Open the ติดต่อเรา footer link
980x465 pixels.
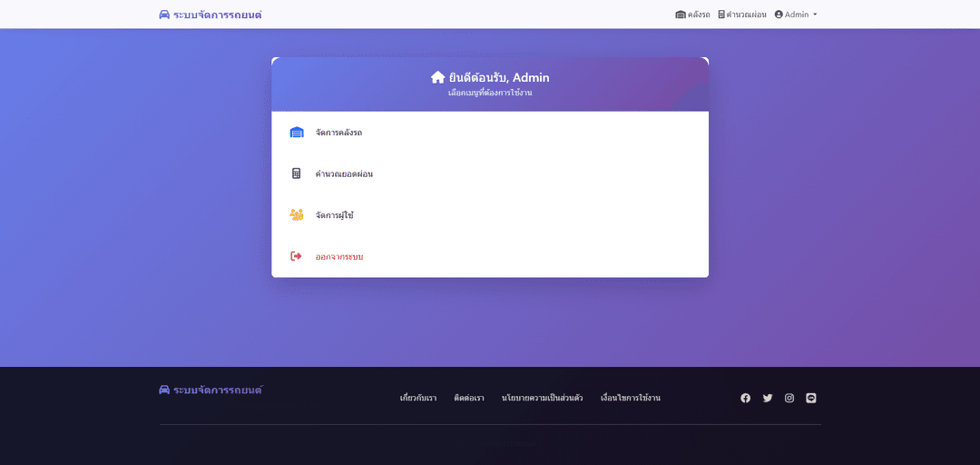tap(469, 398)
